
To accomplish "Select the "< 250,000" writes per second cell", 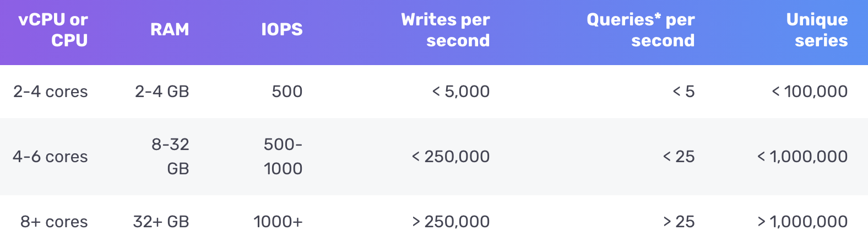I will click(x=451, y=157).
